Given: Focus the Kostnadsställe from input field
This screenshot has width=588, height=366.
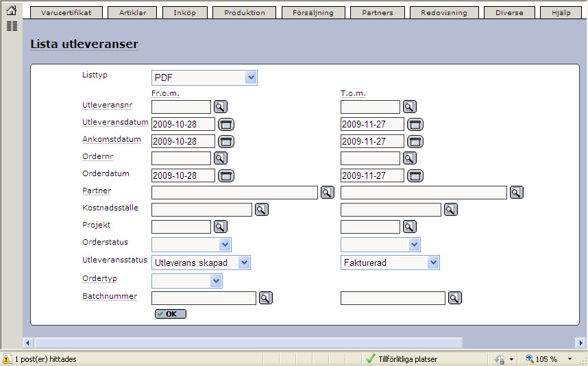Looking at the screenshot, I should click(x=201, y=210).
